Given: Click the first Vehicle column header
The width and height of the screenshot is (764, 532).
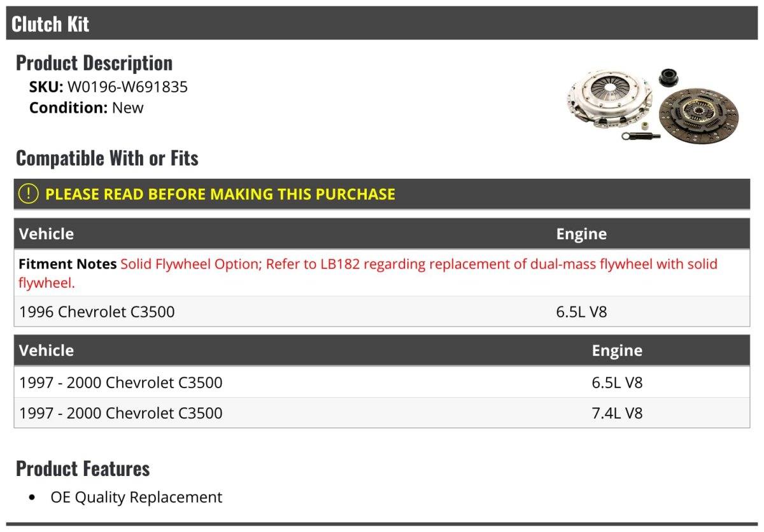Looking at the screenshot, I should coord(46,234).
